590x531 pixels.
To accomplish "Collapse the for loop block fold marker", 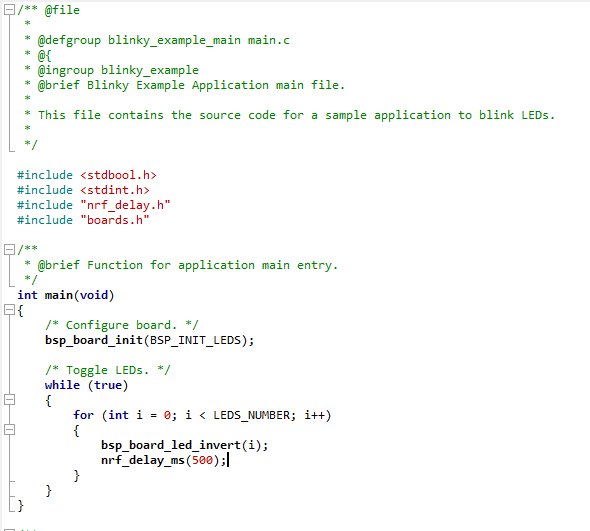I will [x=9, y=430].
